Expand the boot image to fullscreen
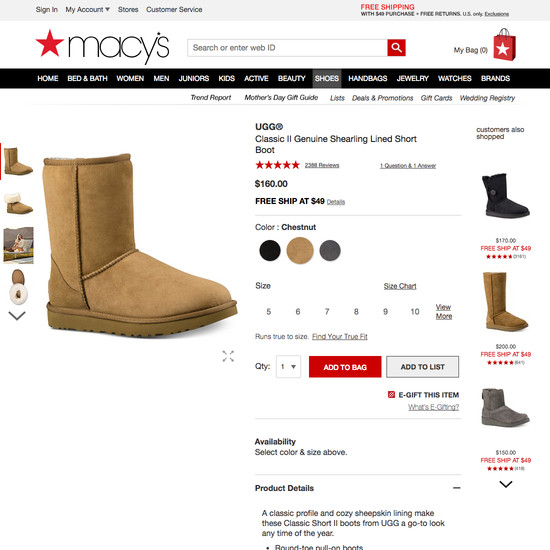This screenshot has width=550, height=550. point(228,356)
